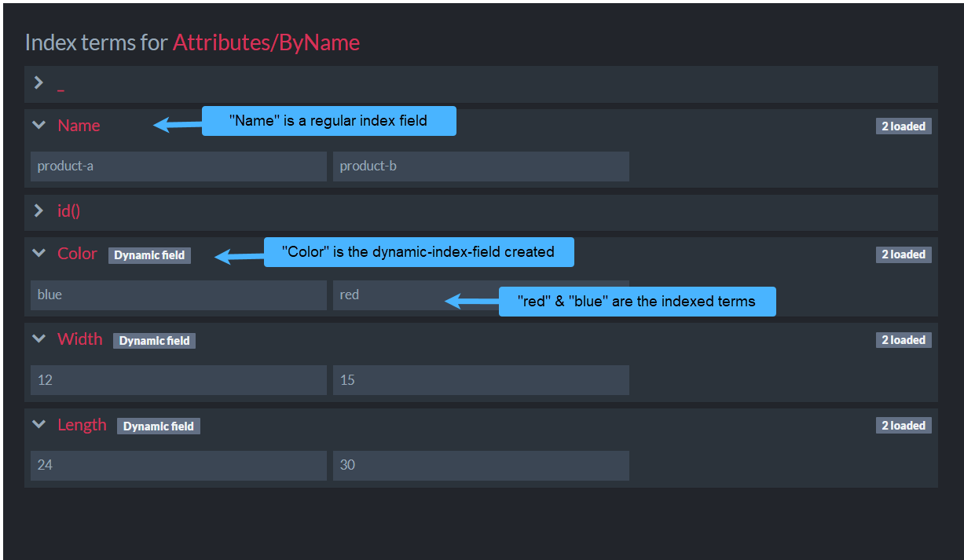Select the blue indexed term
Image resolution: width=964 pixels, height=560 pixels.
(x=178, y=295)
